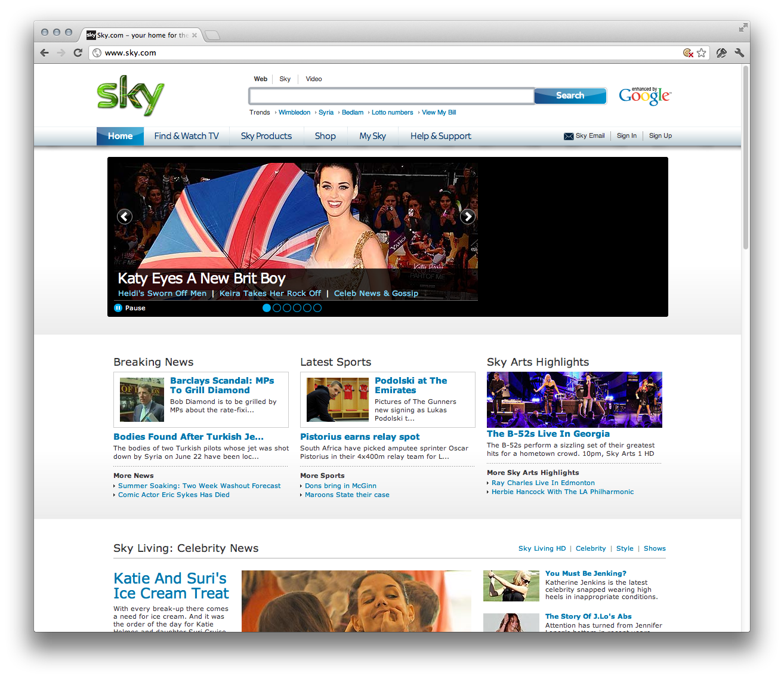784x679 pixels.
Task: Open Heidi's Sworn Off Men link
Action: coord(162,294)
